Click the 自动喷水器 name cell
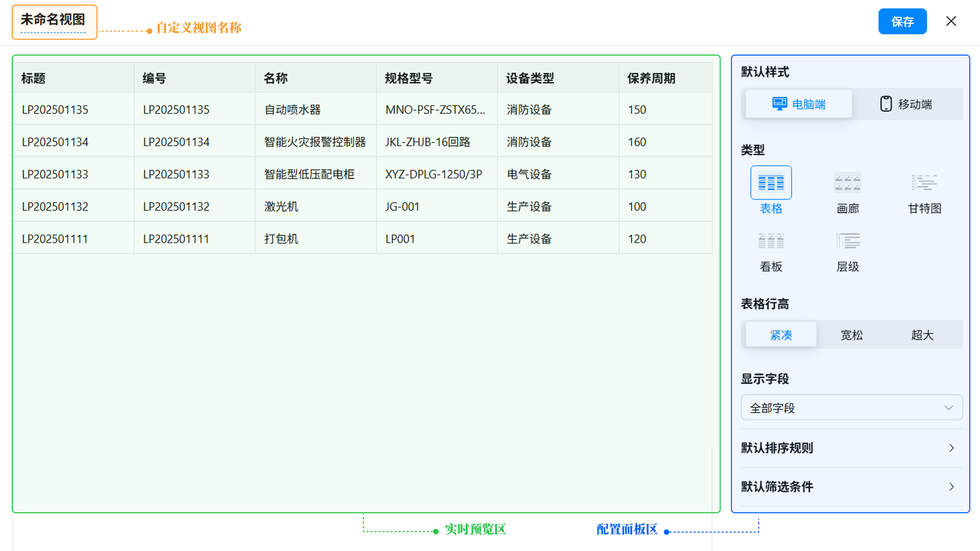The image size is (980, 551). (292, 110)
